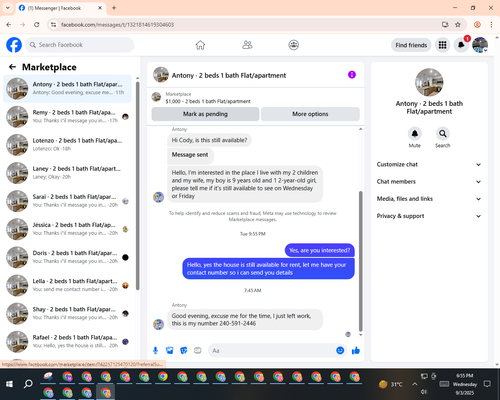Viewport: 500px width, 400px height.
Task: Click the address bar URL
Action: 117,24
